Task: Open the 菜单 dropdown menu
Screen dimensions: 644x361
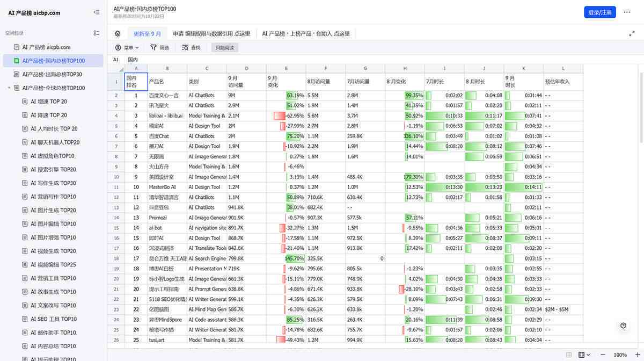Action: 127,48
